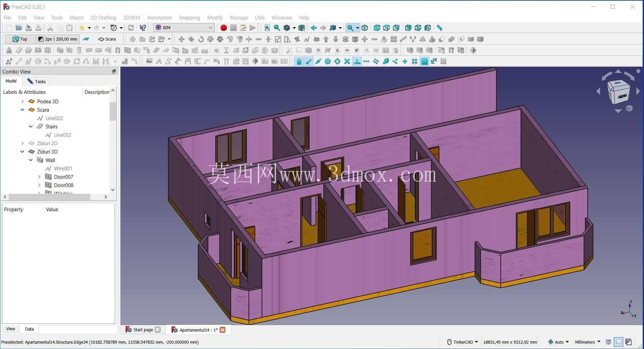Screen dimensions: 644x349
Task: Select the Draft Rotate tool
Action: click(x=201, y=39)
